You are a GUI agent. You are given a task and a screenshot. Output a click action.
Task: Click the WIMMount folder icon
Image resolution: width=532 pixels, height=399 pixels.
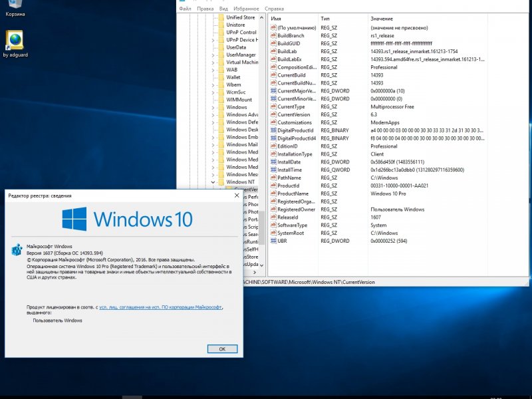click(221, 99)
